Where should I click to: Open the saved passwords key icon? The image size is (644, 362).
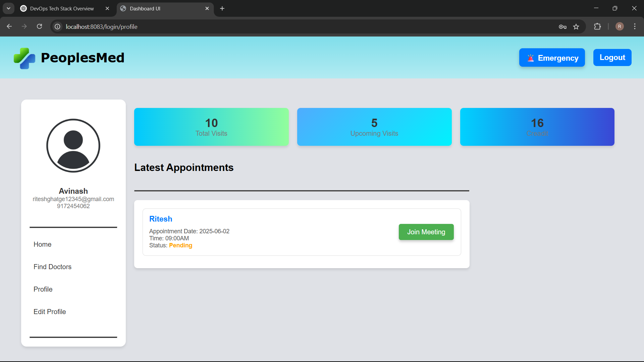click(562, 26)
